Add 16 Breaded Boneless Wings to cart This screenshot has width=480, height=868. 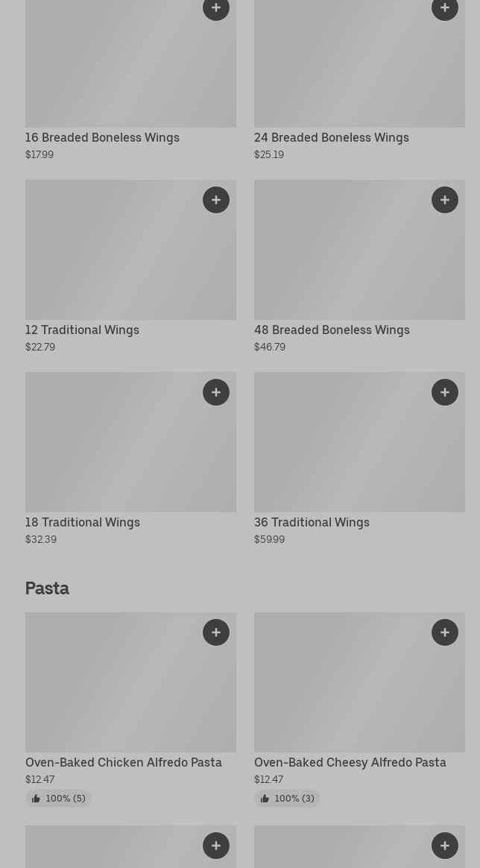click(216, 8)
